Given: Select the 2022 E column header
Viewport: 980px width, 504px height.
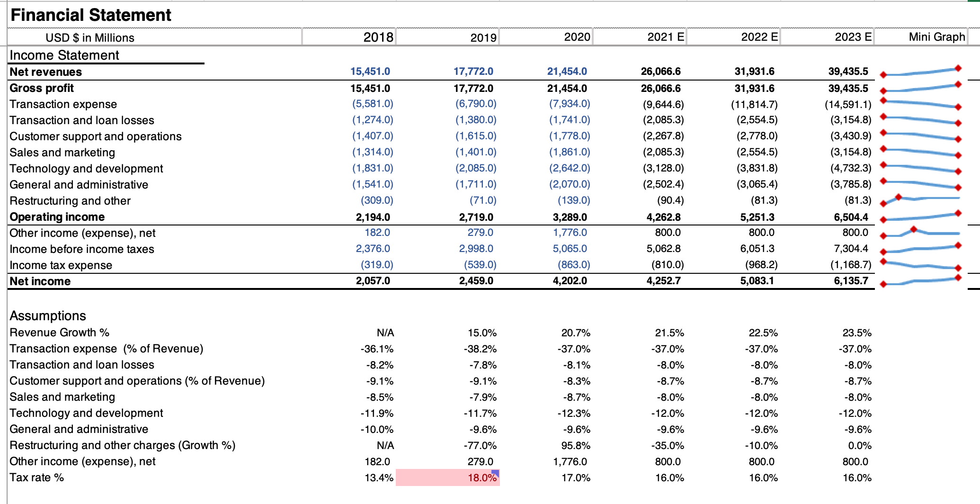Looking at the screenshot, I should (x=759, y=37).
